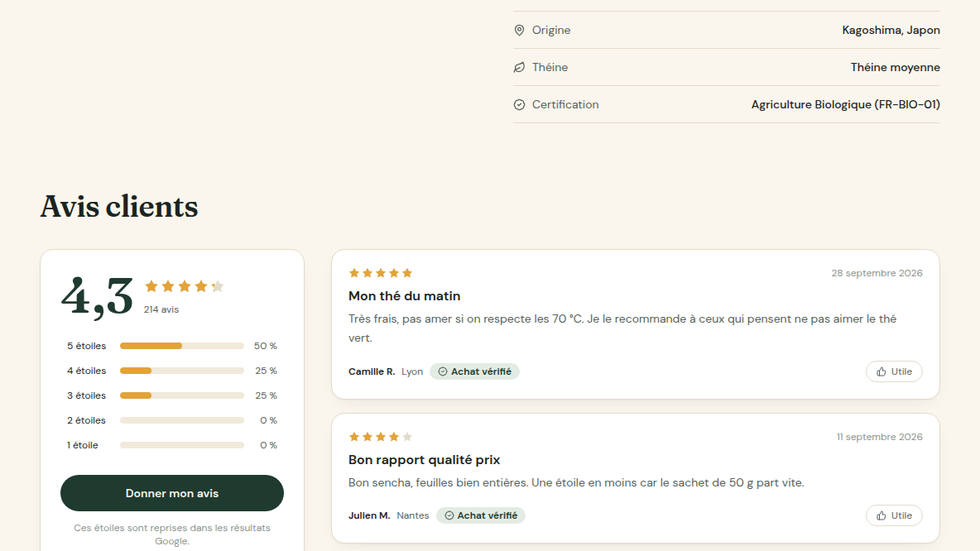Click the four-star rating on Julien's review
Screen dimensions: 980x551
click(x=381, y=437)
